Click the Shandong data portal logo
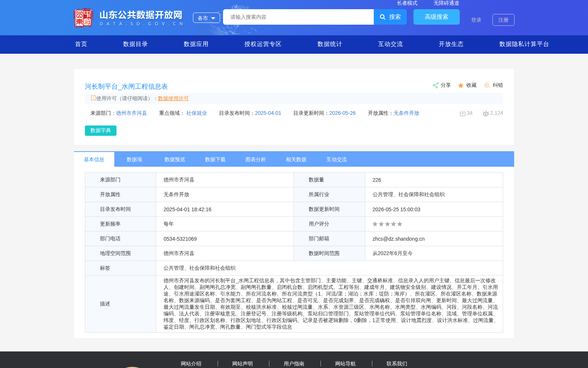This screenshot has width=588, height=368. click(x=128, y=18)
